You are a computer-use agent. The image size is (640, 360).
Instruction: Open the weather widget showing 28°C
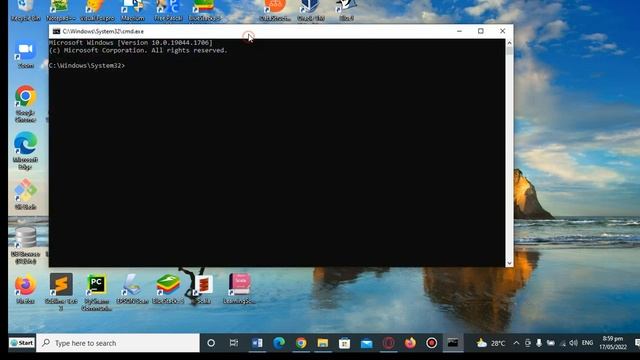pyautogui.click(x=491, y=343)
